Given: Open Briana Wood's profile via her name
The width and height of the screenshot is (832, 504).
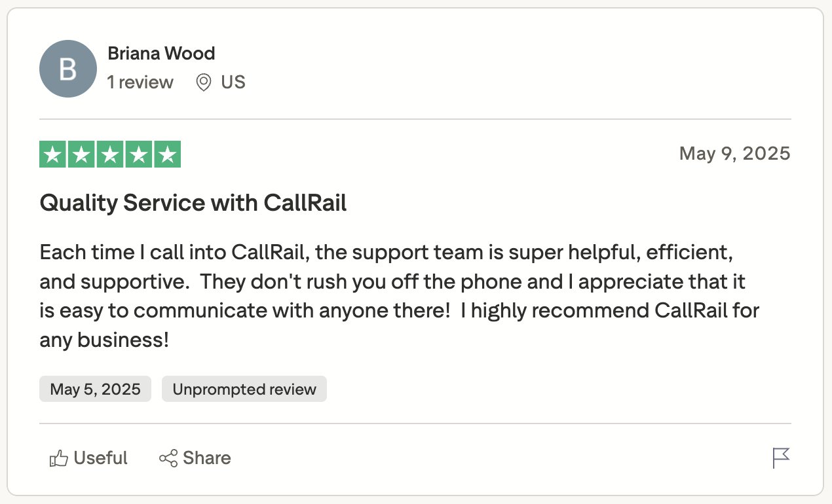Looking at the screenshot, I should (161, 54).
